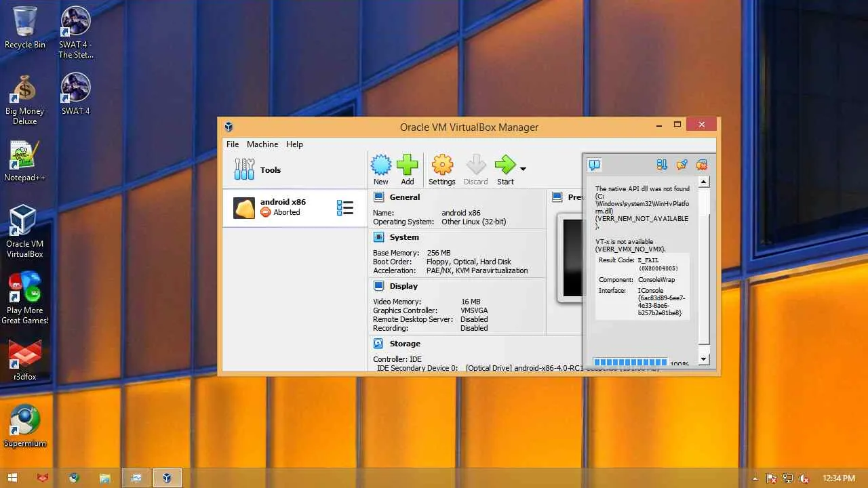868x488 pixels.
Task: Minimize the VirtualBox Manager window
Action: click(659, 125)
